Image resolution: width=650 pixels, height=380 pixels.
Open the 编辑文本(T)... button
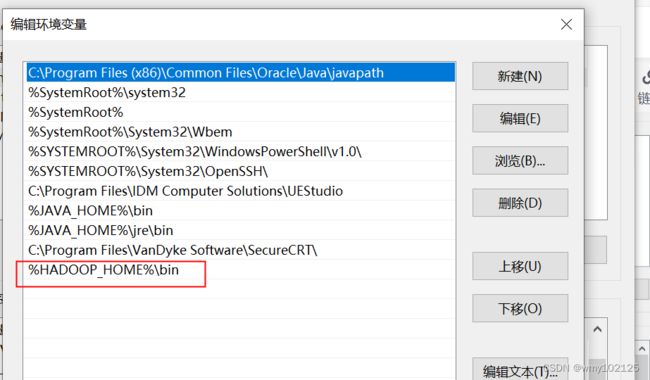[520, 370]
